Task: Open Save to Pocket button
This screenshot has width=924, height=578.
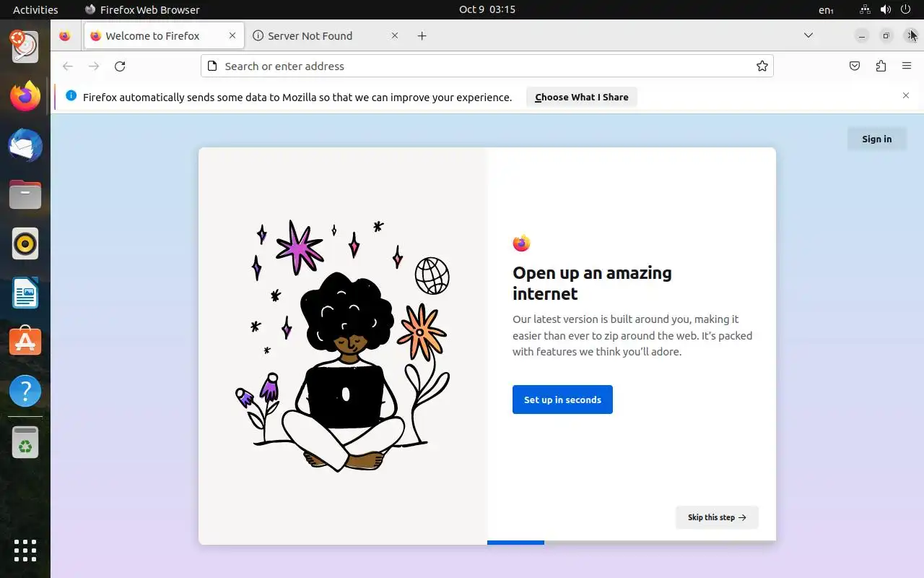Action: coord(855,66)
